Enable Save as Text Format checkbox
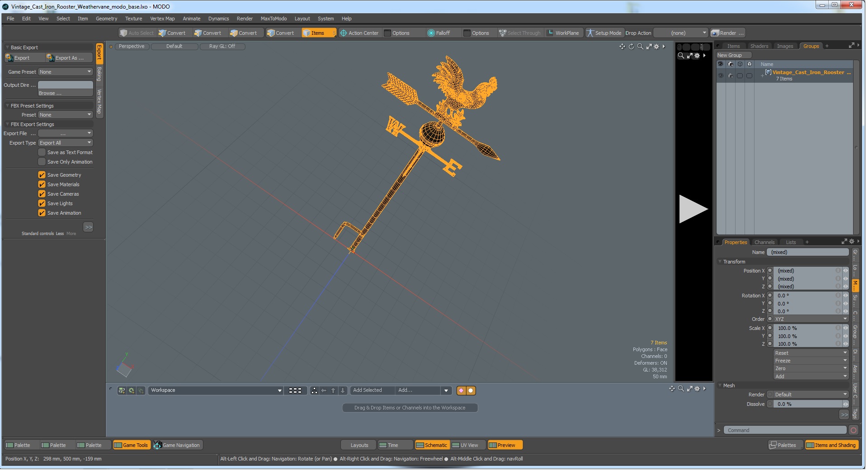Viewport: 868px width, 470px height. [42, 152]
